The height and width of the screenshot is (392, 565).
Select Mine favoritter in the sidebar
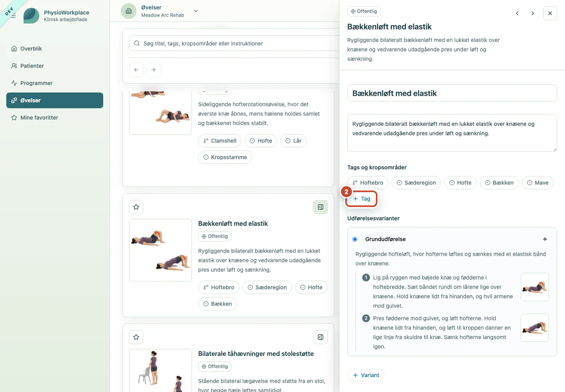(x=55, y=118)
